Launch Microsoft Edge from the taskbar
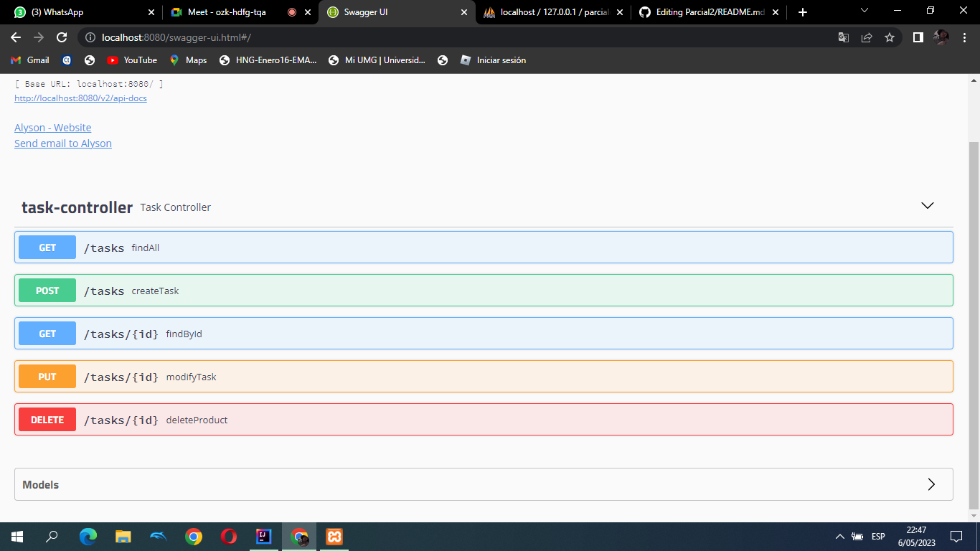This screenshot has height=551, width=980. pos(88,537)
